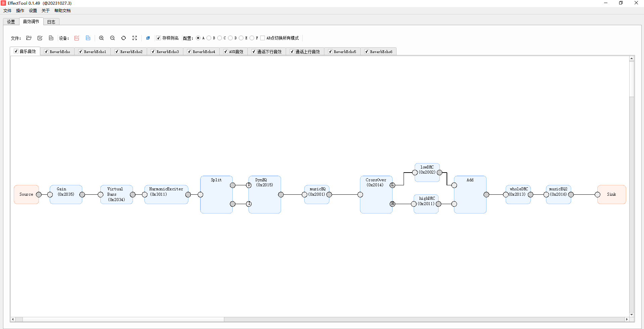Select the lowDRC (0x2002) node
The width and height of the screenshot is (644, 329).
(427, 173)
